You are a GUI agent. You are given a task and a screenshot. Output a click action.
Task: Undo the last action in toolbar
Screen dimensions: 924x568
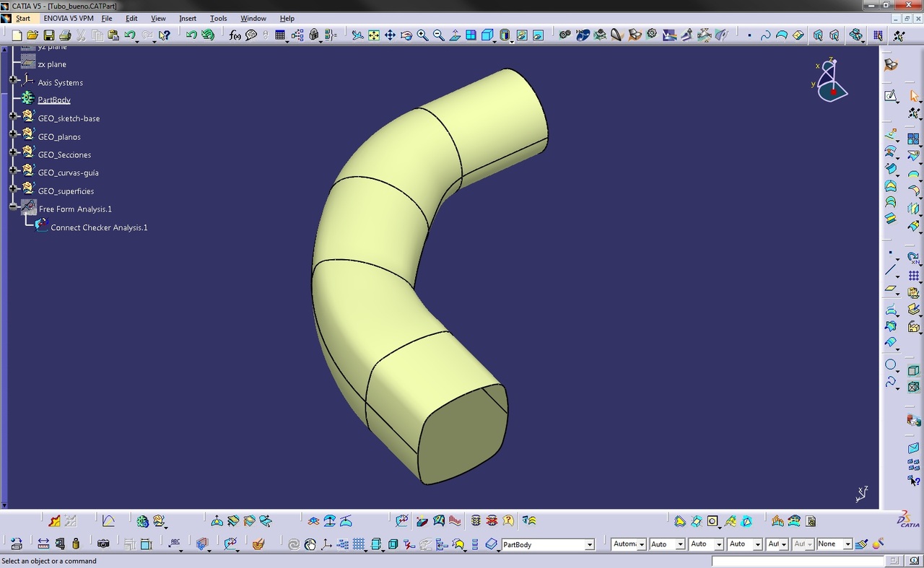pyautogui.click(x=129, y=35)
